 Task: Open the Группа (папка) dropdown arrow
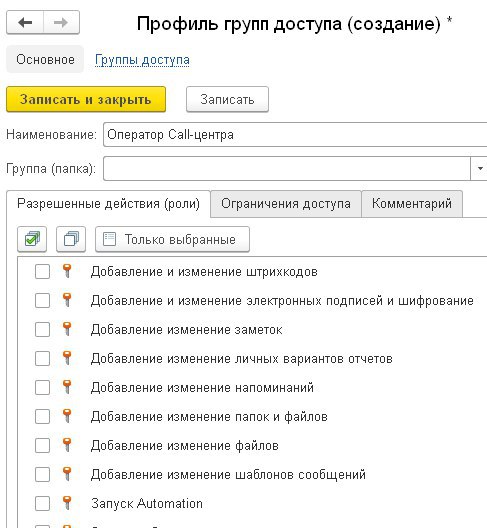coord(480,168)
